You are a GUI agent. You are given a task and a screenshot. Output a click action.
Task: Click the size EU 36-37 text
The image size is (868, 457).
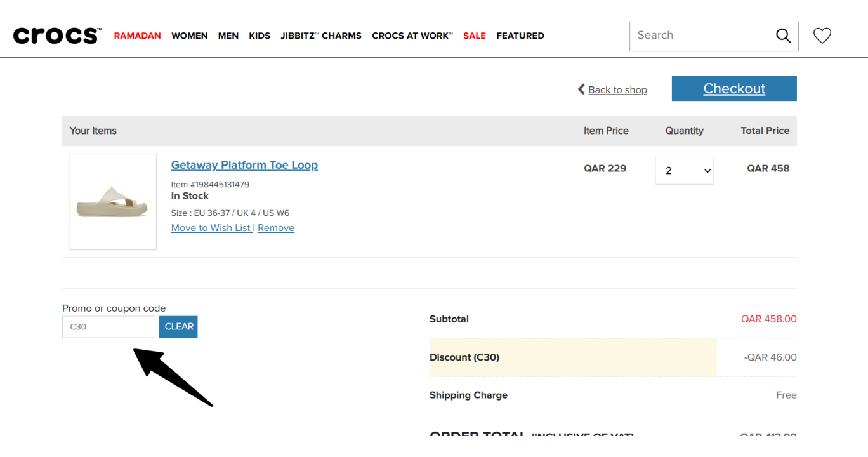(x=230, y=213)
